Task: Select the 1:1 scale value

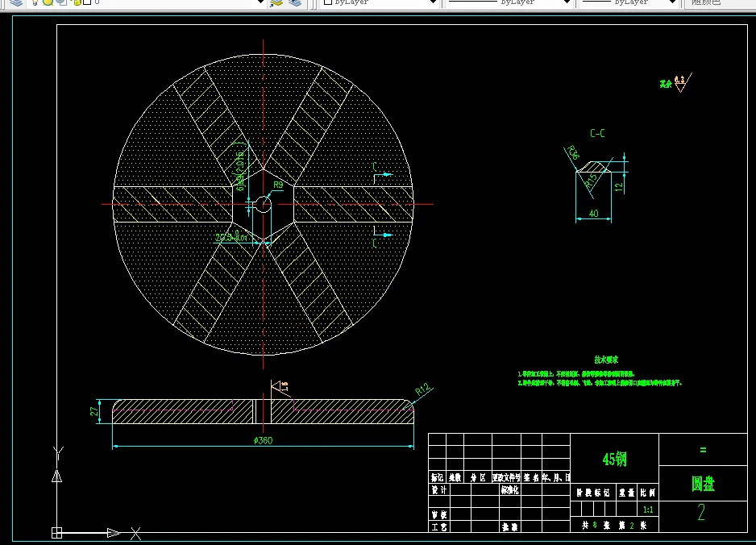Action: point(648,510)
